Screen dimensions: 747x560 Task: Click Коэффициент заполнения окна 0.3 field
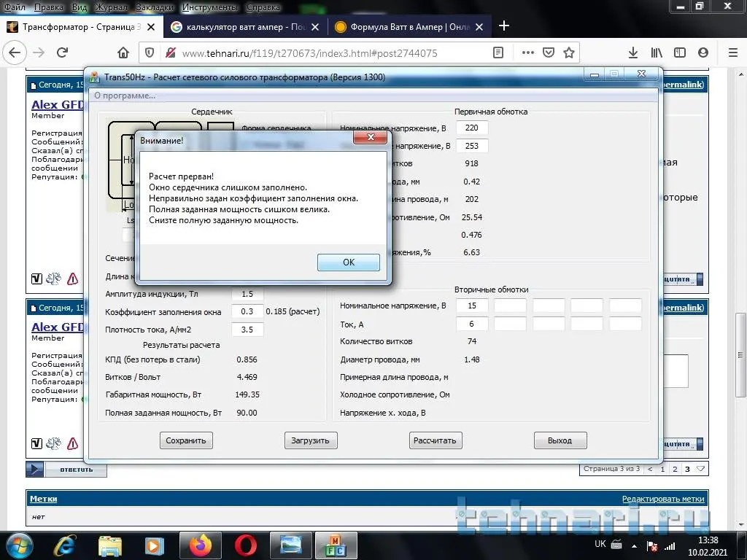247,311
